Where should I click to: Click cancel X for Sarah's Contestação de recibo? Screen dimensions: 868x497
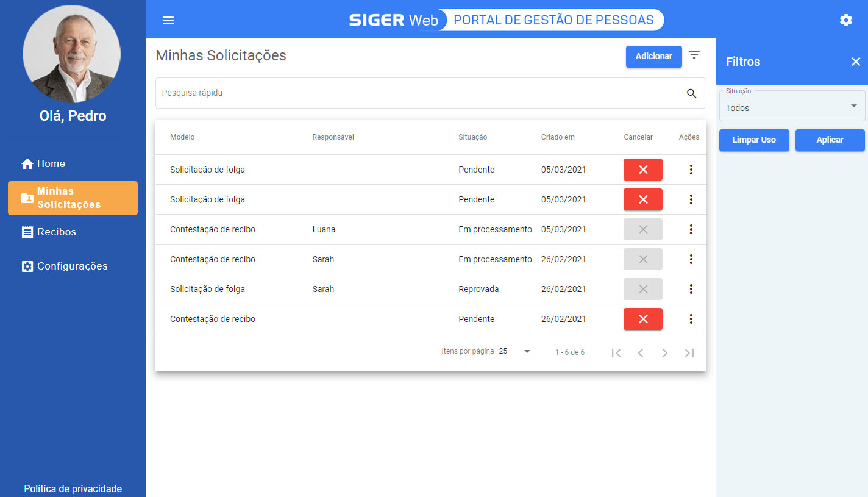(x=643, y=259)
